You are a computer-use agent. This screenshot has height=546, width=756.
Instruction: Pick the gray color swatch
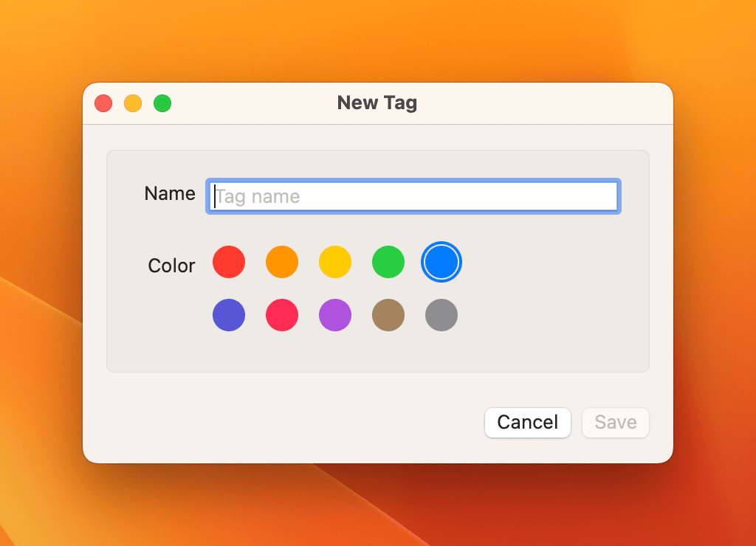tap(441, 315)
